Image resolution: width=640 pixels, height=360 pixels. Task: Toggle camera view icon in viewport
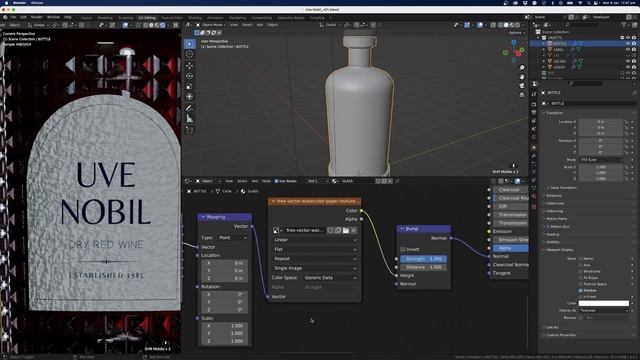[522, 85]
